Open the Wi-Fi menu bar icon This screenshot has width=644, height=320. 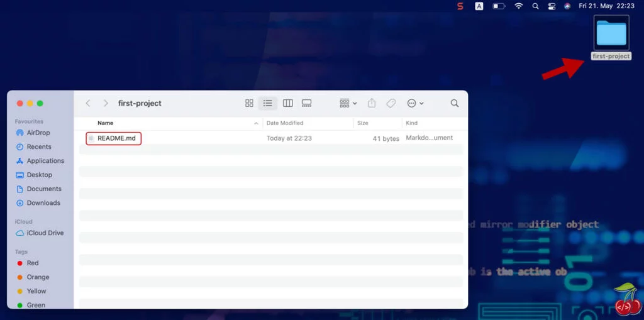[x=519, y=6]
